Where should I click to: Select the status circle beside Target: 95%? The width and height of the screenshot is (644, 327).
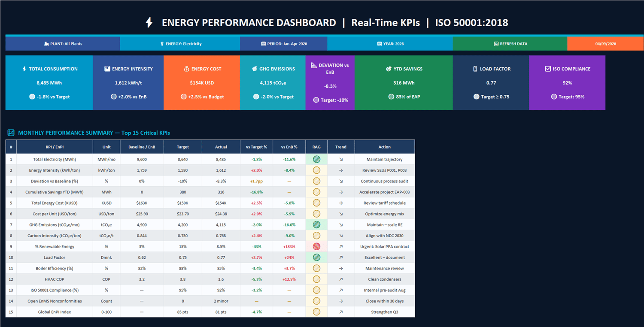click(x=554, y=97)
